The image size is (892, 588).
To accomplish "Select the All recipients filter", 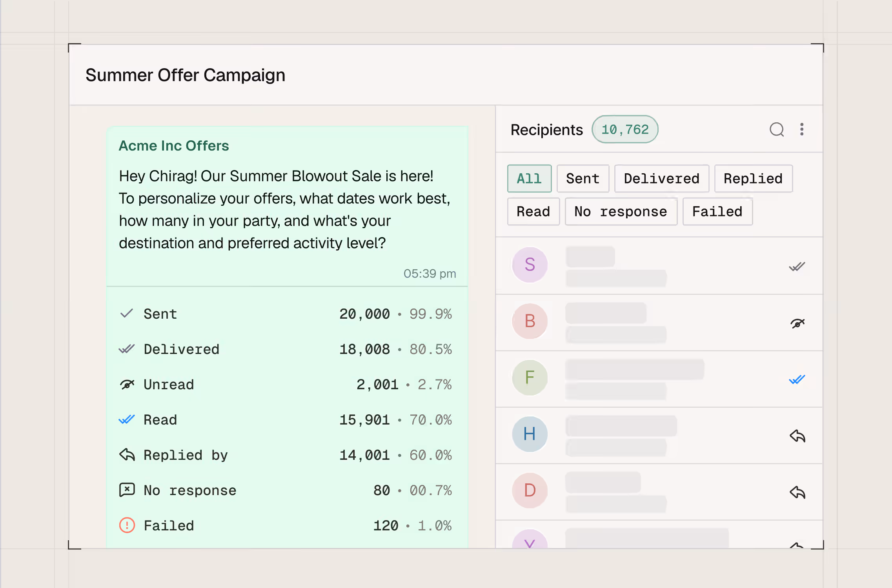I will (529, 179).
